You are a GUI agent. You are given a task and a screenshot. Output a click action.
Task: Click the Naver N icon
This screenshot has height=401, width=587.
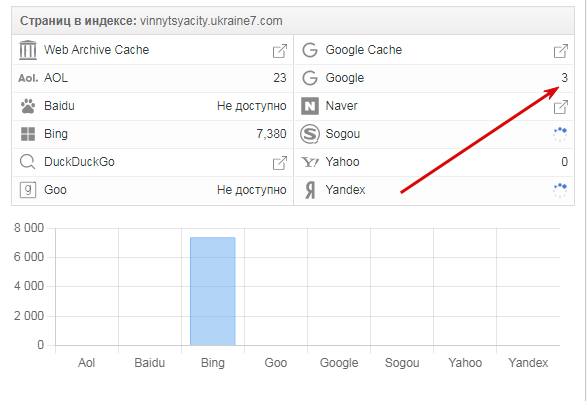point(310,106)
